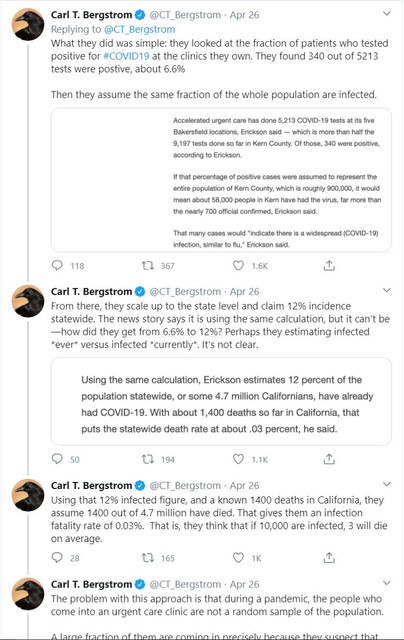Screen dimensions: 404x640
Task: Open the @CT_Bergstrom replying-to link
Action: (140, 29)
